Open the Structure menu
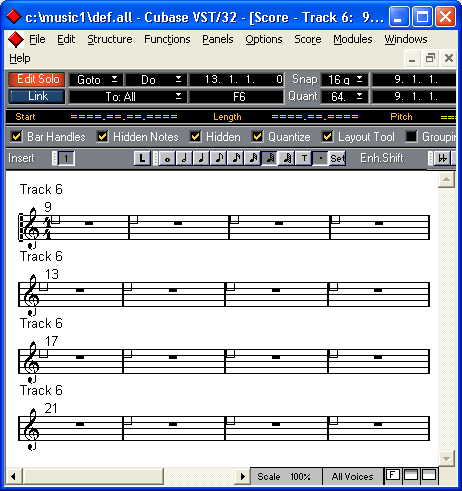Viewport: 462px width, 491px height. click(110, 39)
